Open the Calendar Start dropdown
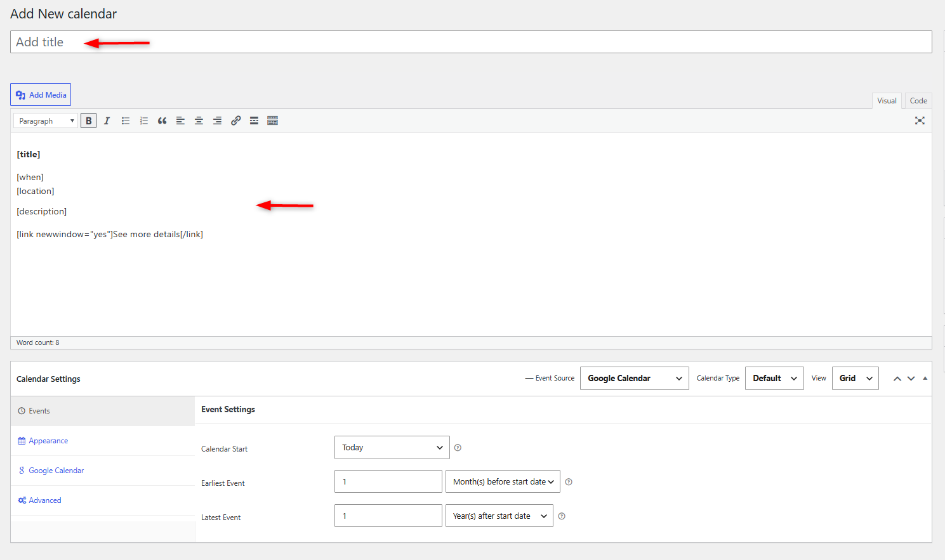945x560 pixels. coord(392,447)
